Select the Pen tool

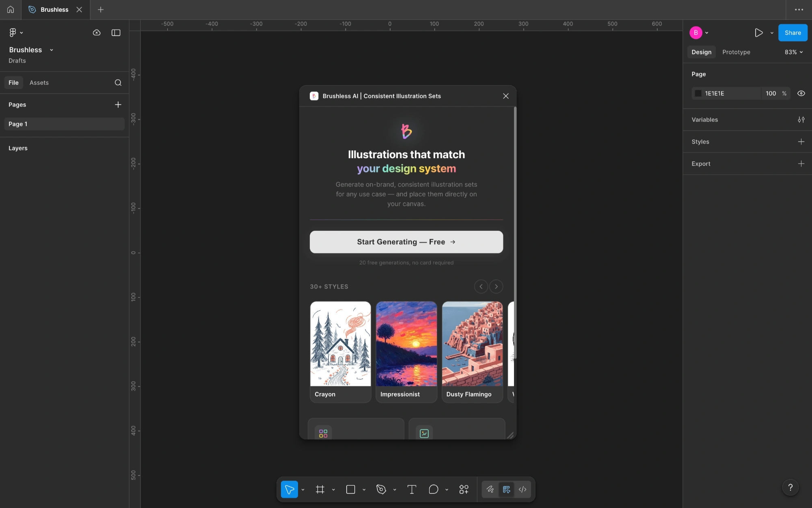click(x=381, y=489)
